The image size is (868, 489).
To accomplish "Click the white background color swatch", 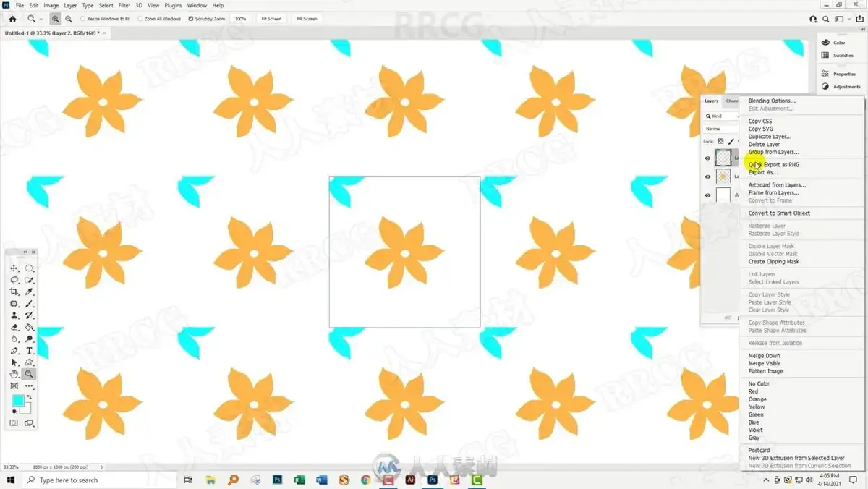I will pos(27,409).
